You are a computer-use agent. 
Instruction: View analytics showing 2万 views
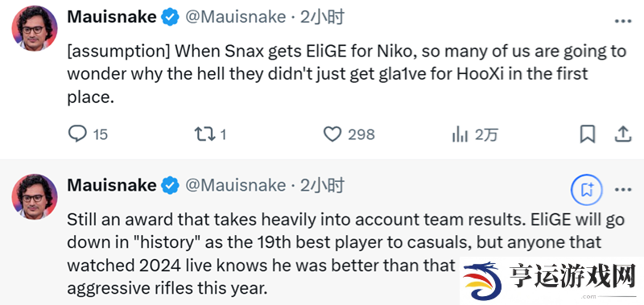pos(474,134)
